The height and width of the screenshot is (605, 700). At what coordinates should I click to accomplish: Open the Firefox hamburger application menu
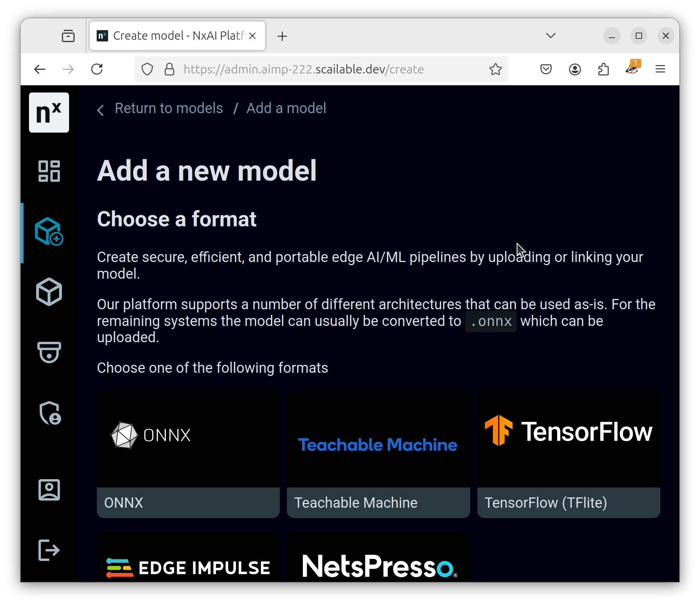click(x=660, y=69)
